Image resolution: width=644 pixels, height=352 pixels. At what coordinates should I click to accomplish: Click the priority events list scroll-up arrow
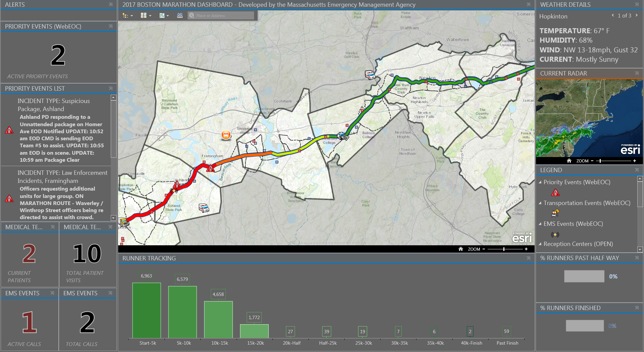pos(113,97)
